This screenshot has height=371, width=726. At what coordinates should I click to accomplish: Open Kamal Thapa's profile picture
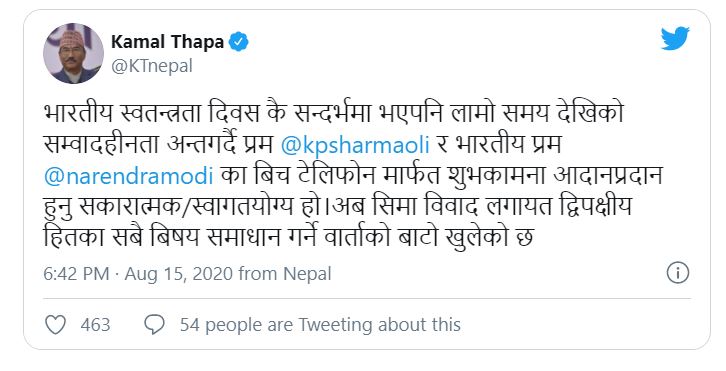tap(74, 53)
